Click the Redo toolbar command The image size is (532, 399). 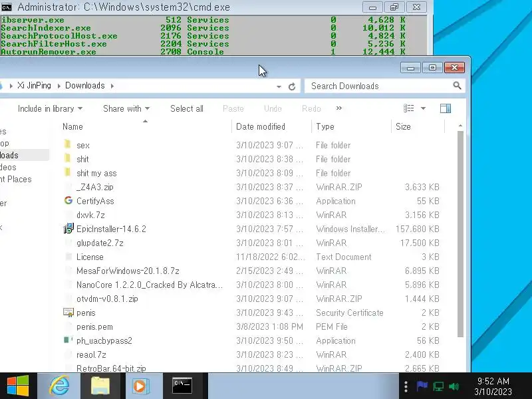click(x=311, y=108)
